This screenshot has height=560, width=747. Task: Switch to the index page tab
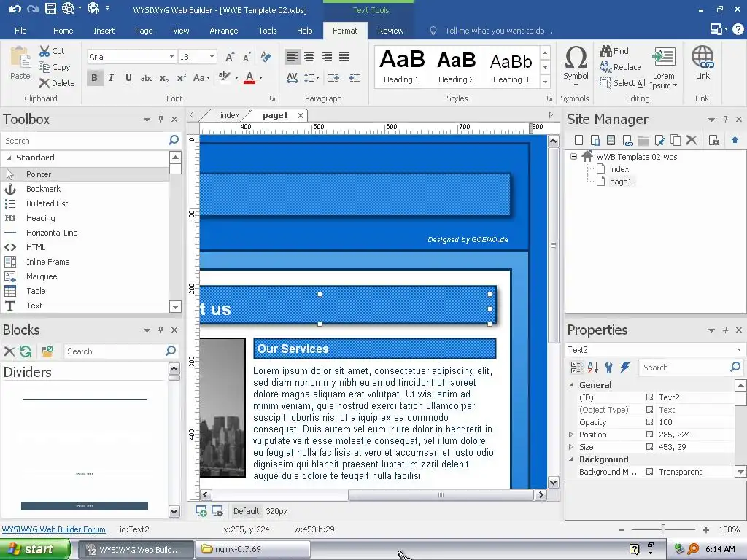coord(230,115)
